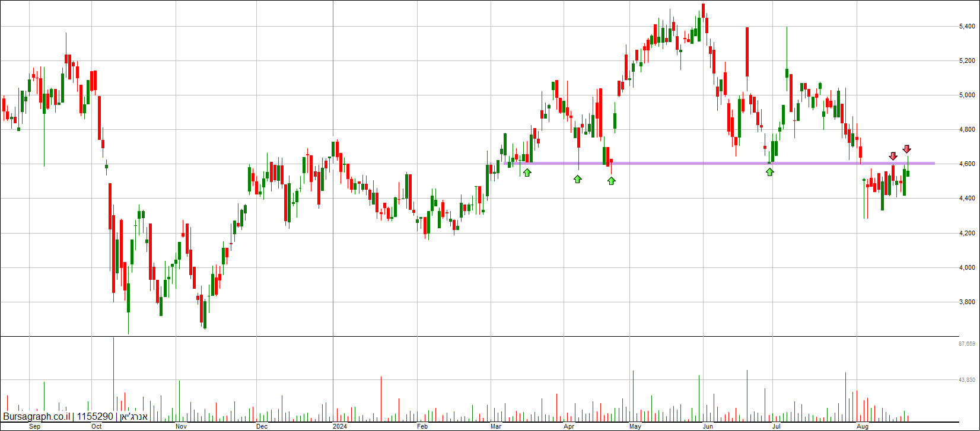Click the 4,200 price axis label
The width and height of the screenshot is (980, 431).
click(x=967, y=233)
